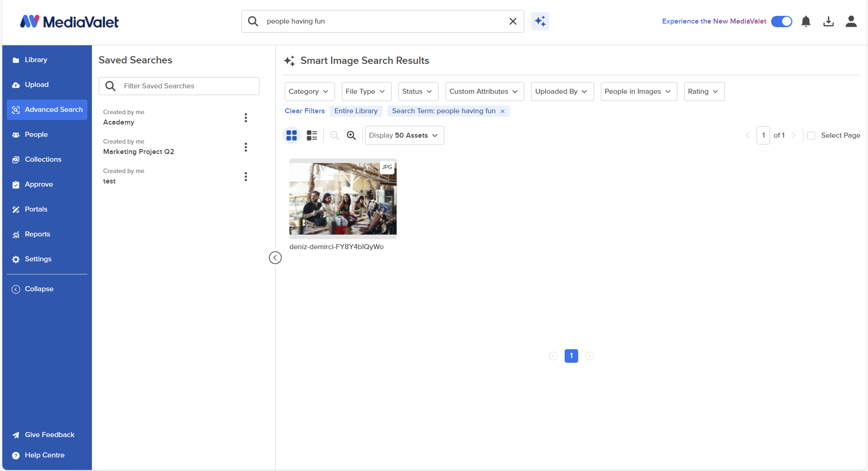Screen dimensions: 868x471
Task: Collapse the Saved Searches panel arrow
Action: pos(275,258)
